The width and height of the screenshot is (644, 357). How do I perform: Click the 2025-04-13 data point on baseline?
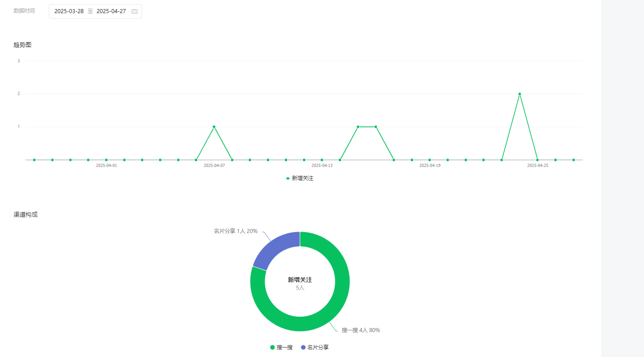click(322, 160)
